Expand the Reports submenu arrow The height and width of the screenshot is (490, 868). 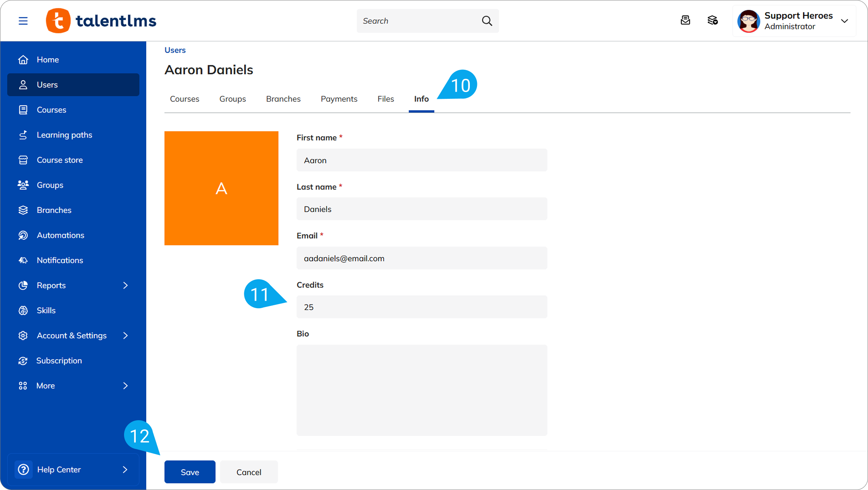[126, 286]
